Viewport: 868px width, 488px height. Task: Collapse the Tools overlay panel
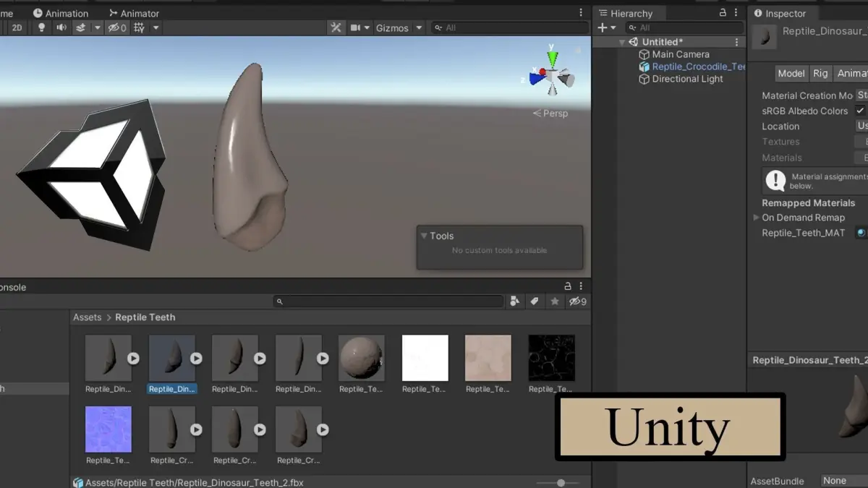(424, 236)
